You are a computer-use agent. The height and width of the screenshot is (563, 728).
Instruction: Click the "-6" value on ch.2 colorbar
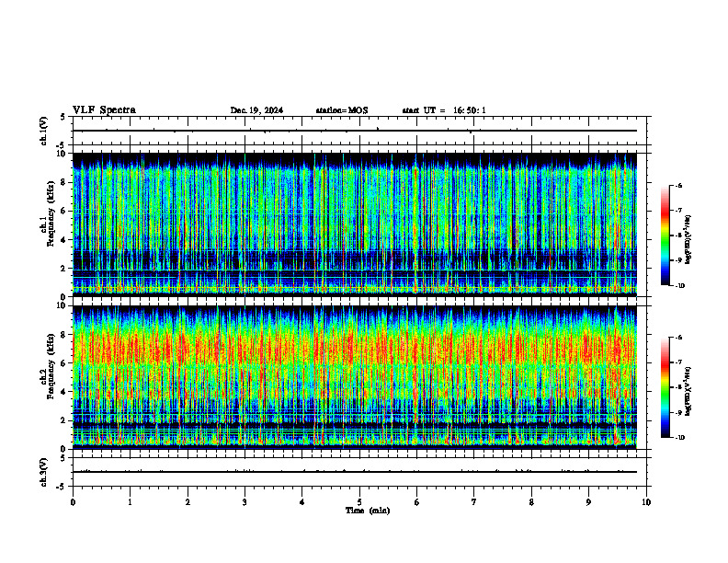click(678, 338)
